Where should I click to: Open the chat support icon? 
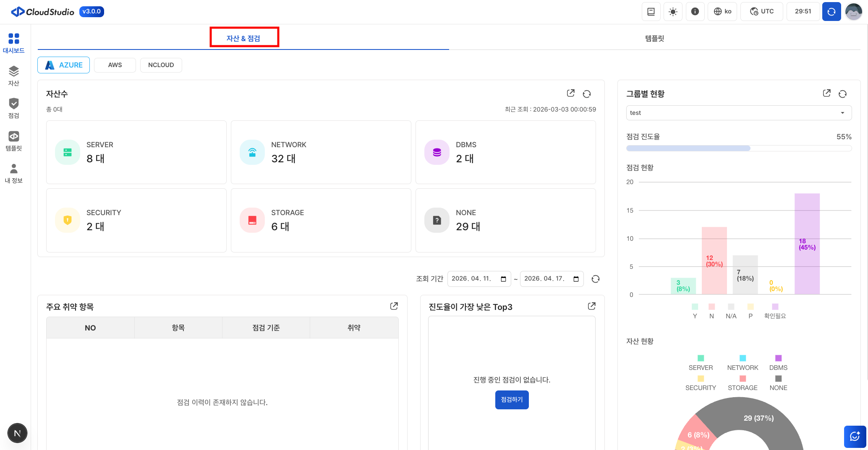pyautogui.click(x=855, y=437)
